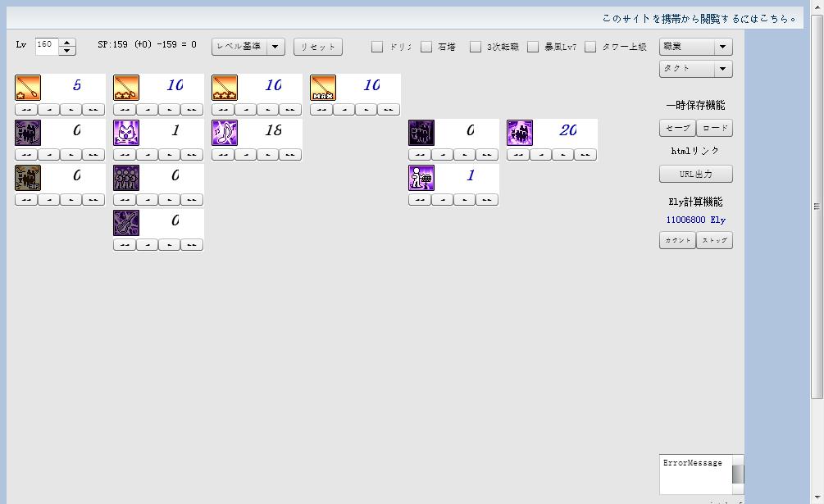Click single-dash decrease button under one-star baton skill
The width and height of the screenshot is (824, 504).
click(x=48, y=109)
